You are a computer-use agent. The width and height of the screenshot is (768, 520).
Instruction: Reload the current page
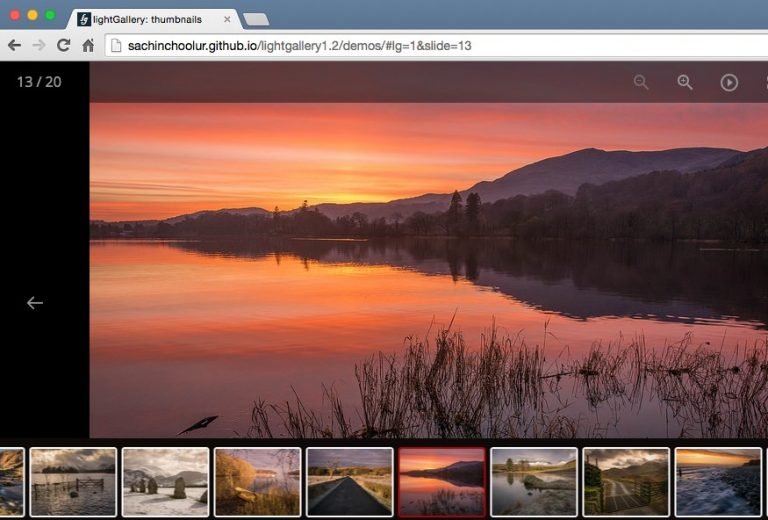(63, 45)
